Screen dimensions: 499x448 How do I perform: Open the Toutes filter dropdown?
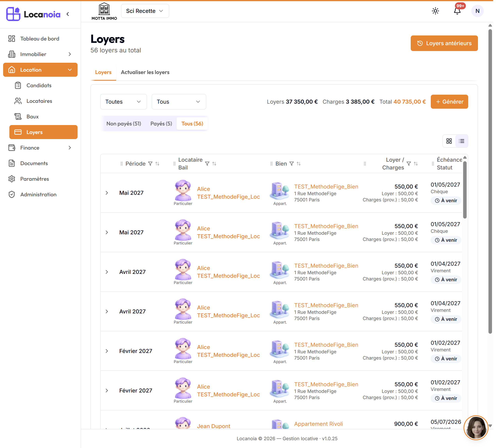click(123, 102)
